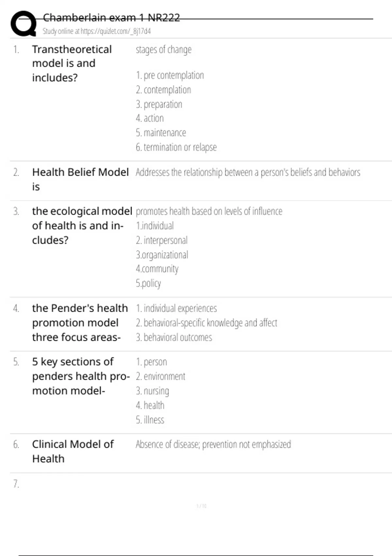392x556 pixels.
Task: Click the Chamberlain exam 1 NR222 title
Action: tap(111, 17)
